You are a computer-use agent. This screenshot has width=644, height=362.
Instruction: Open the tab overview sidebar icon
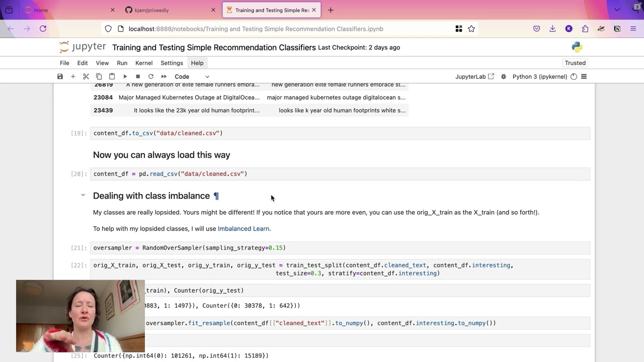pyautogui.click(x=9, y=10)
